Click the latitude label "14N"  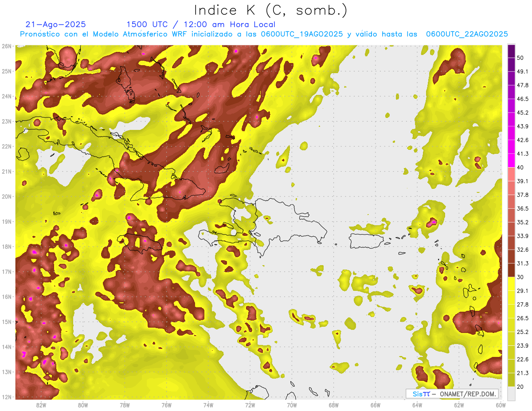pos(6,347)
